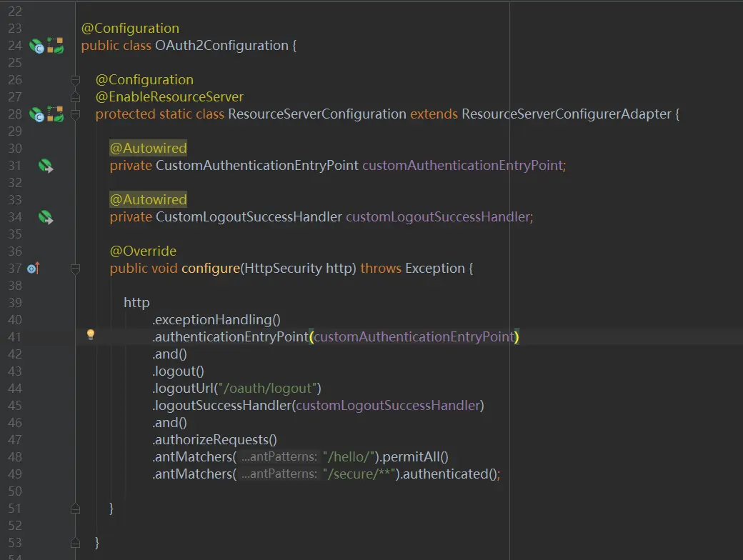Click the .authenticationEntryPoint method call on line 41
743x560 pixels.
pos(230,337)
